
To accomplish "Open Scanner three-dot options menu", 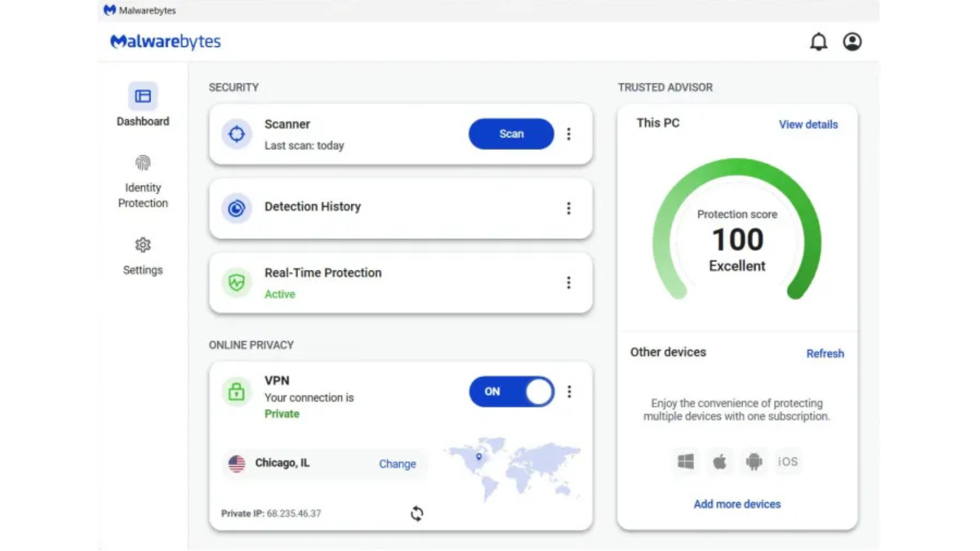I will 569,134.
